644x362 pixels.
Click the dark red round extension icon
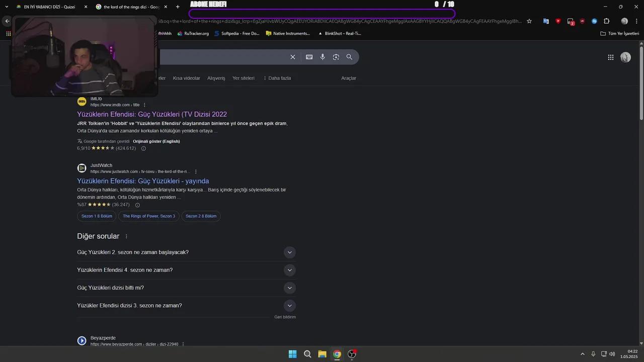point(582,21)
